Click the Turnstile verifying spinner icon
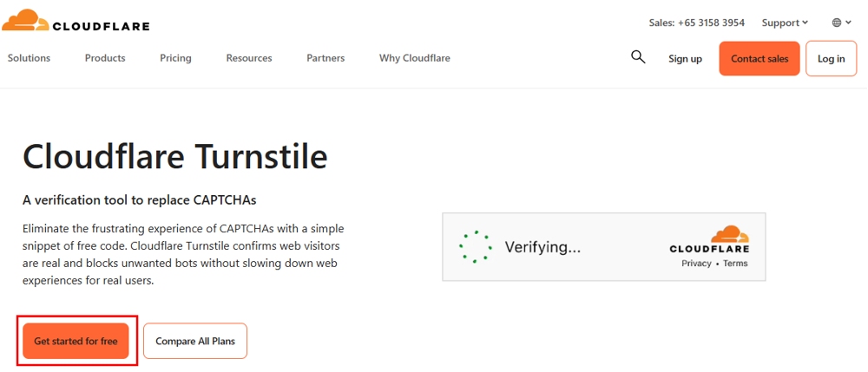The width and height of the screenshot is (868, 372). pos(475,246)
